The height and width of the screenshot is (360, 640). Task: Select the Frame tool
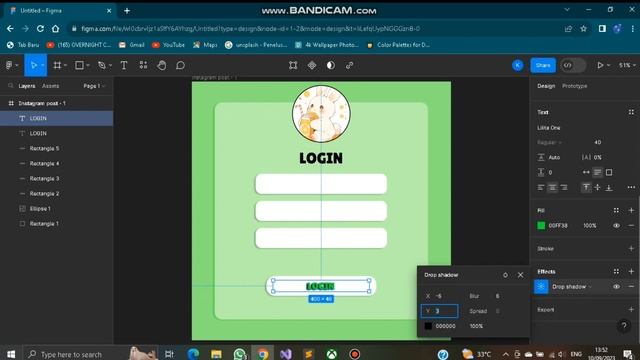click(57, 65)
